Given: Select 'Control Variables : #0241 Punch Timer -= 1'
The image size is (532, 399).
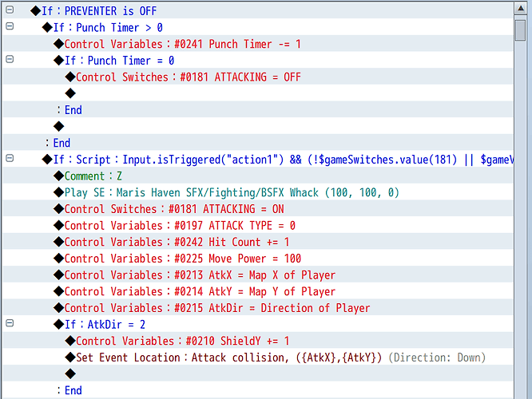Looking at the screenshot, I should (x=258, y=44).
